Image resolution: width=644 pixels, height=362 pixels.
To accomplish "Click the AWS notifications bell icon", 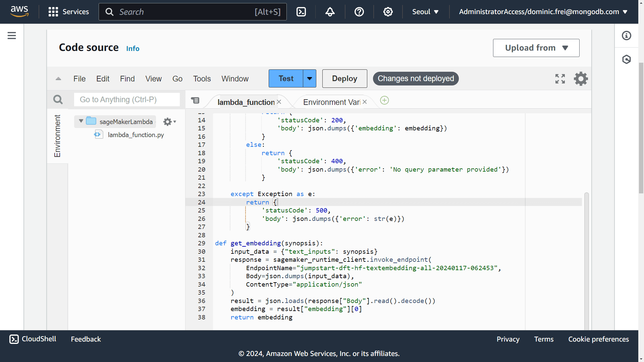I will (x=330, y=12).
